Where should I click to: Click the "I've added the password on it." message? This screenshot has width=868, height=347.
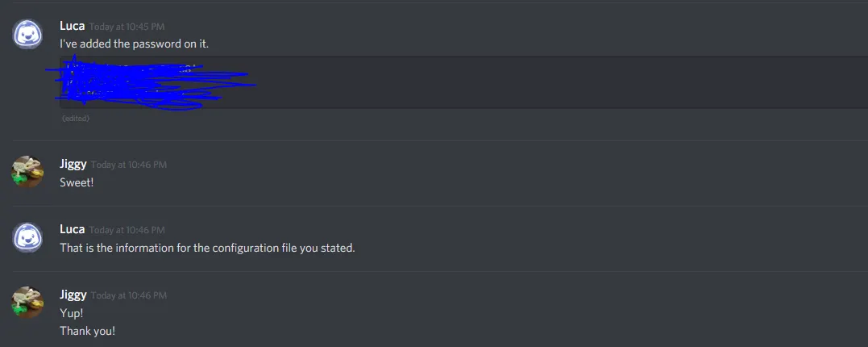click(134, 44)
